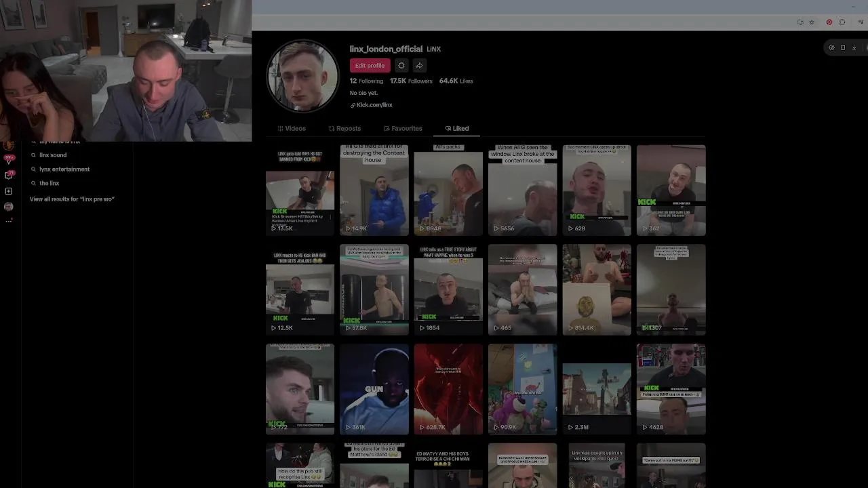
Task: Open the activity icon with 99+ badge
Action: point(9,160)
